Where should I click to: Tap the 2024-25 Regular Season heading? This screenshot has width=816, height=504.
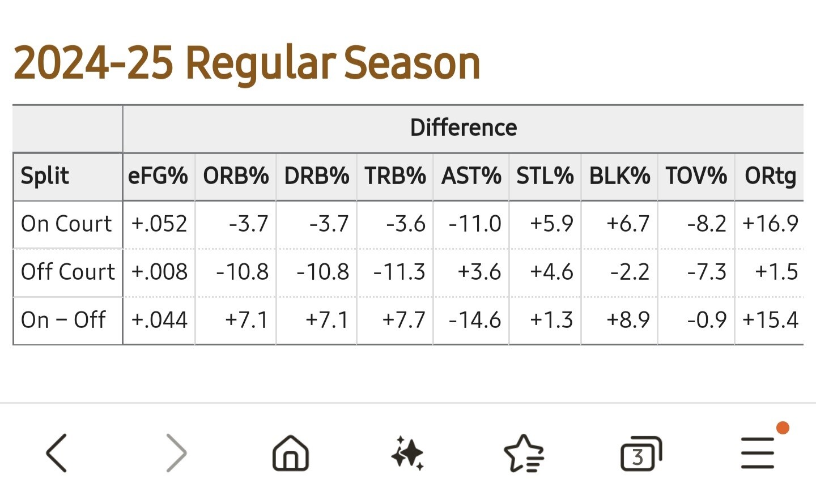[x=246, y=63]
